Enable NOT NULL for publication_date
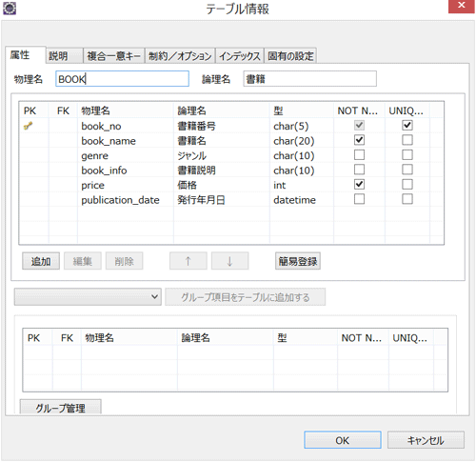476x462 pixels. pos(359,199)
